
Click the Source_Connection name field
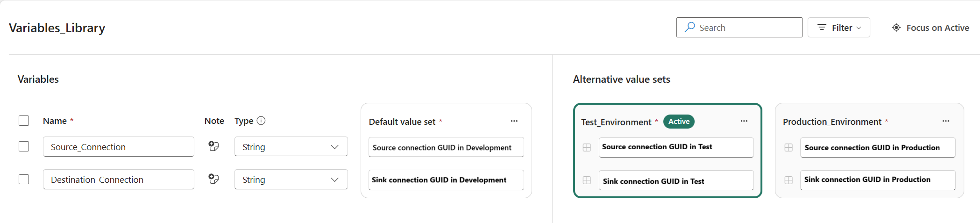point(118,147)
